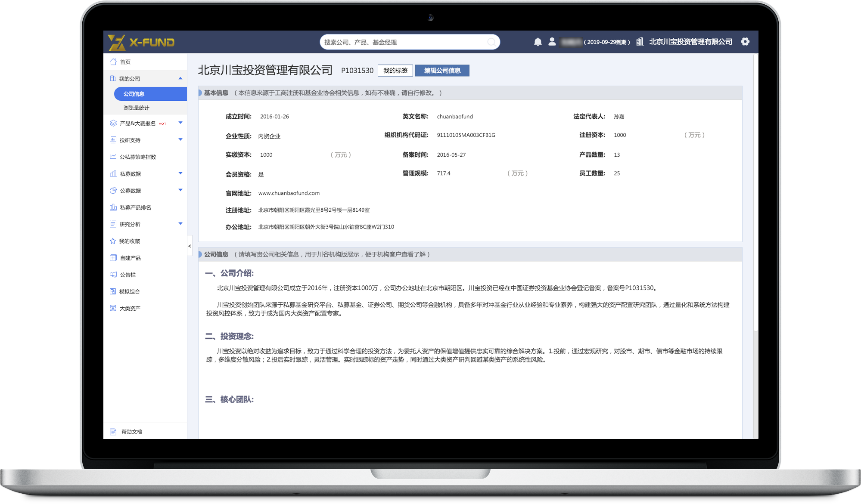Click the home icon beside 首页

113,62
